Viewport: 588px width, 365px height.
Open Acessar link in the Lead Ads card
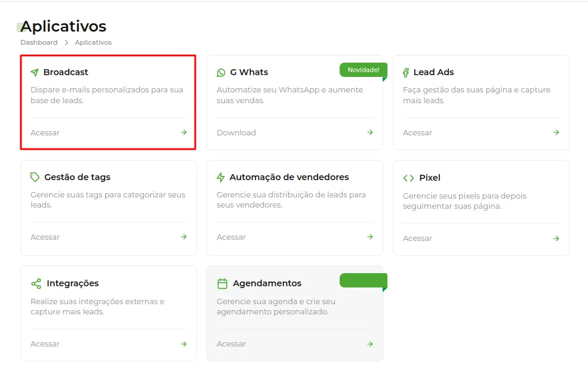point(417,132)
